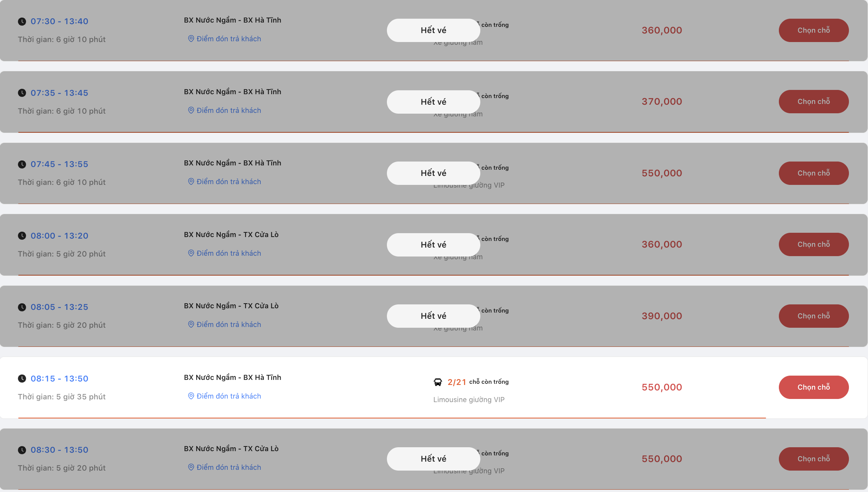The image size is (868, 492).
Task: Click the location pin icon on the 08:05 trip
Action: [x=191, y=324]
